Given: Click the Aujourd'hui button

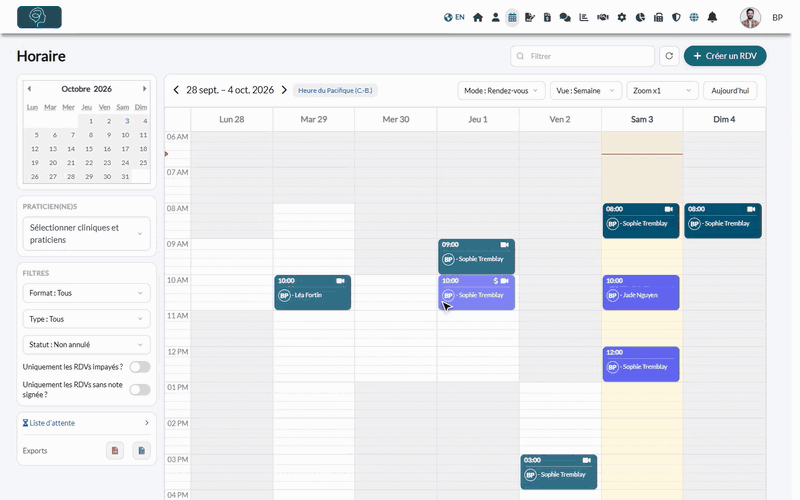Looking at the screenshot, I should [x=730, y=91].
